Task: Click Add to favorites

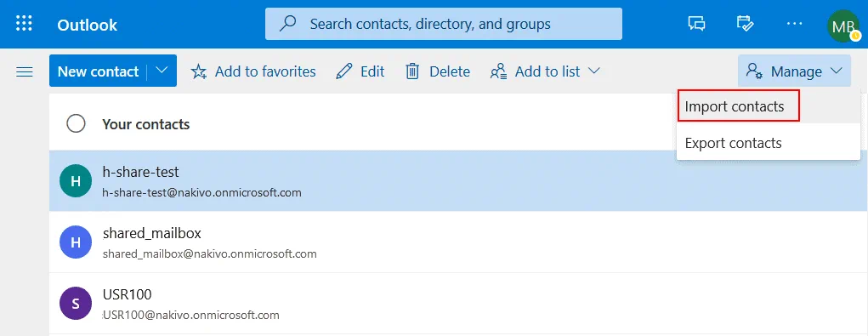Action: click(253, 71)
